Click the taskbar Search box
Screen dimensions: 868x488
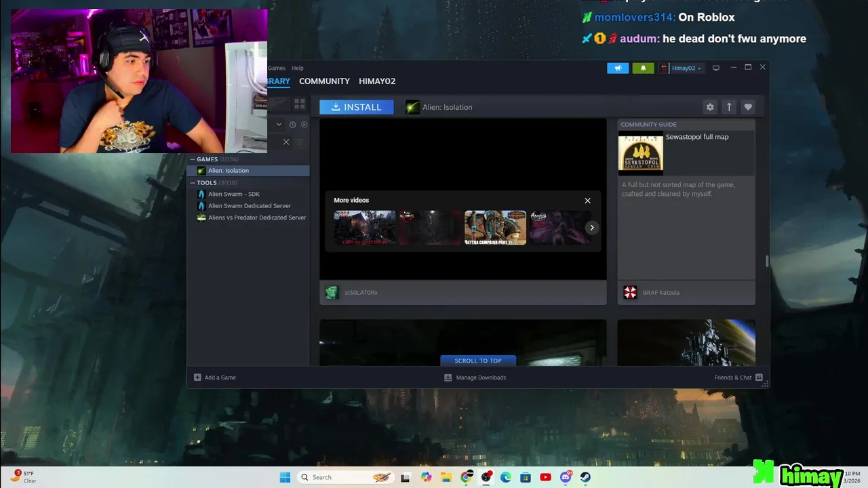[347, 477]
